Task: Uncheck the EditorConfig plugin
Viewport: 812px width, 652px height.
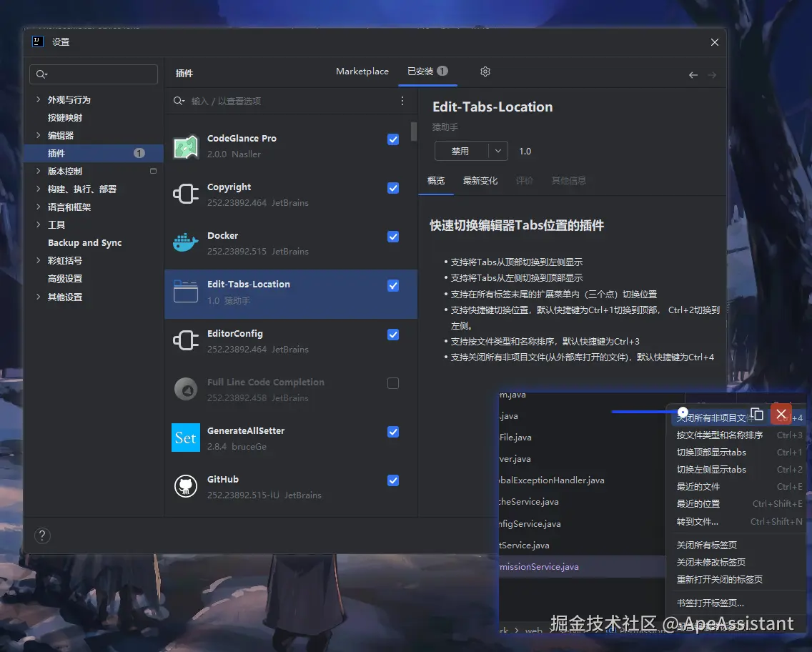Action: pos(393,335)
